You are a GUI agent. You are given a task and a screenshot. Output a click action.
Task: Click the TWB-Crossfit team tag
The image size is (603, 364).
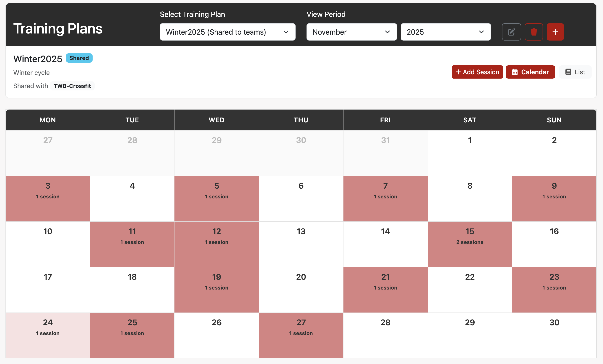click(x=72, y=86)
